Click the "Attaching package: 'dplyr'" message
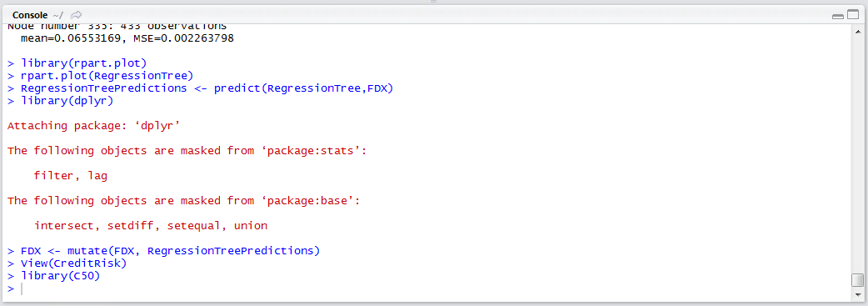Screen dimensions: 868x306 (94, 126)
